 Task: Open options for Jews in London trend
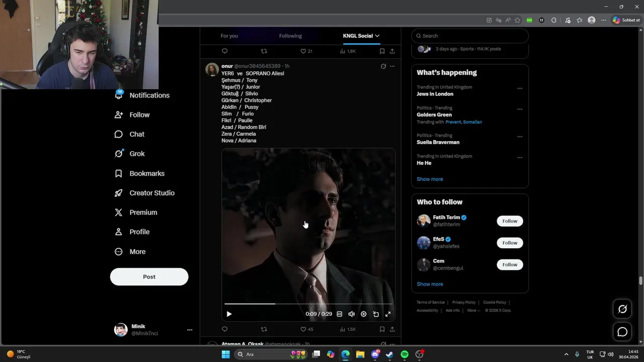coord(520,88)
